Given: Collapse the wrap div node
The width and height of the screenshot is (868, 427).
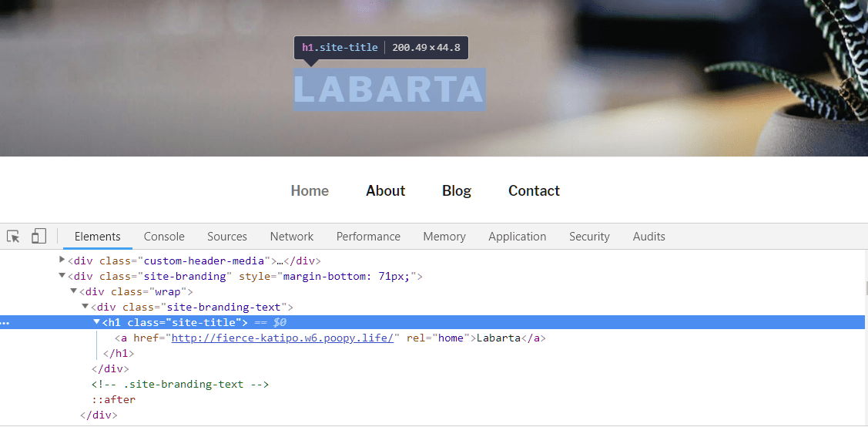Looking at the screenshot, I should [74, 291].
